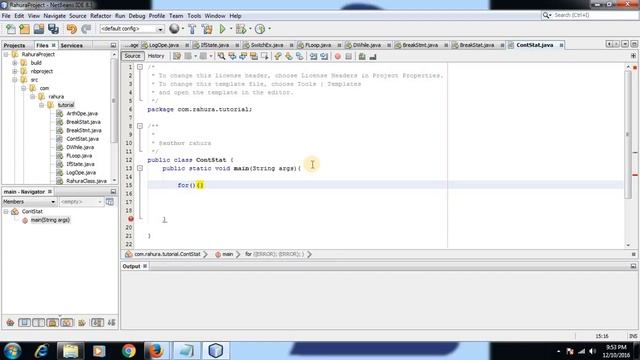Open the Source menu
Viewport: 640px width, 360px height.
pos(78,16)
